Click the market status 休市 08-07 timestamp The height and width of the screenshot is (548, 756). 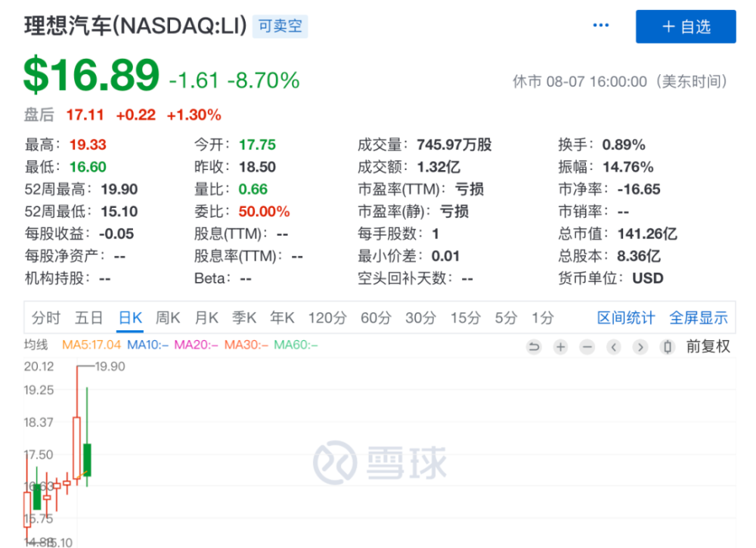click(620, 82)
